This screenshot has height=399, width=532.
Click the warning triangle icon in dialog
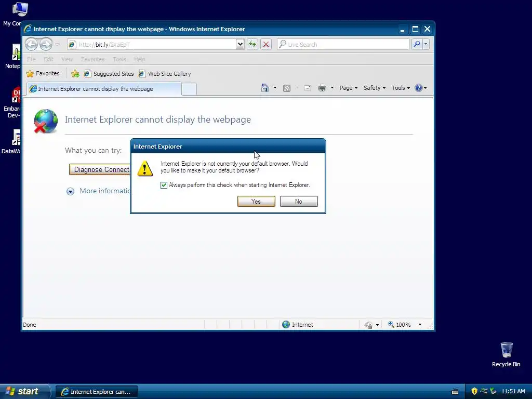coord(145,168)
